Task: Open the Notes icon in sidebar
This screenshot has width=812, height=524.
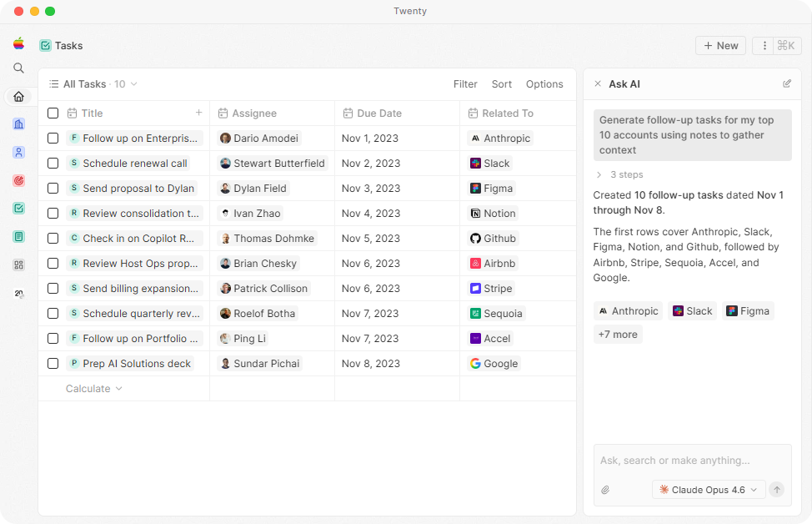Action: click(x=18, y=237)
